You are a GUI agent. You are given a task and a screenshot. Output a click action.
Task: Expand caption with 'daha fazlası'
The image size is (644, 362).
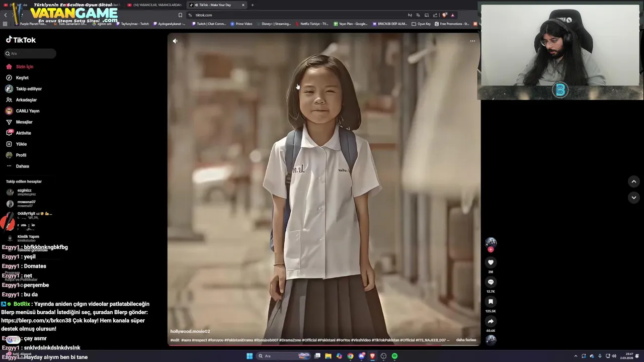466,340
